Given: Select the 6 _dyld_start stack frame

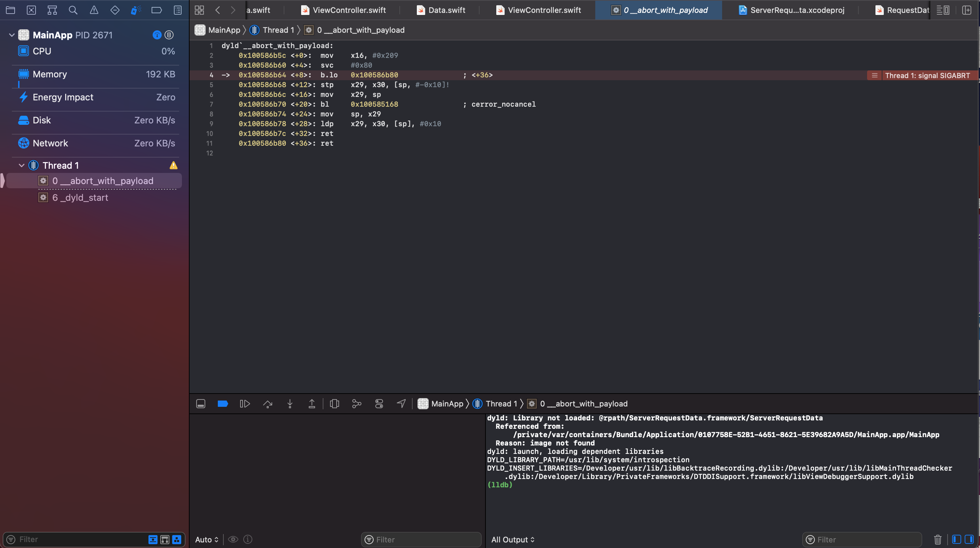Looking at the screenshot, I should [80, 198].
